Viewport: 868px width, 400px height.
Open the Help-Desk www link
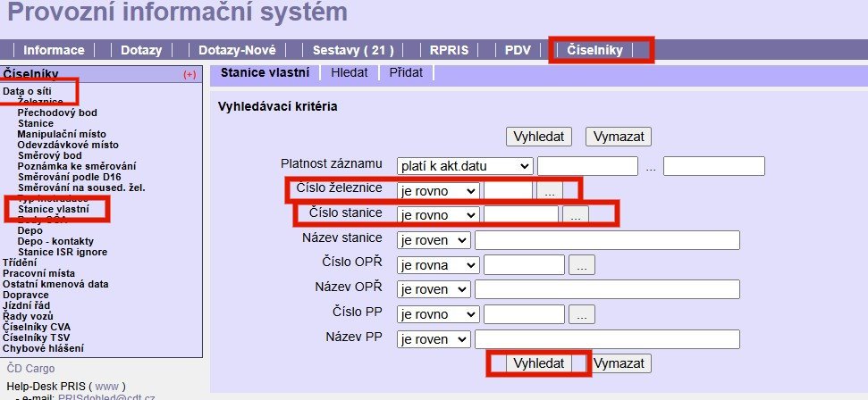coord(106,387)
